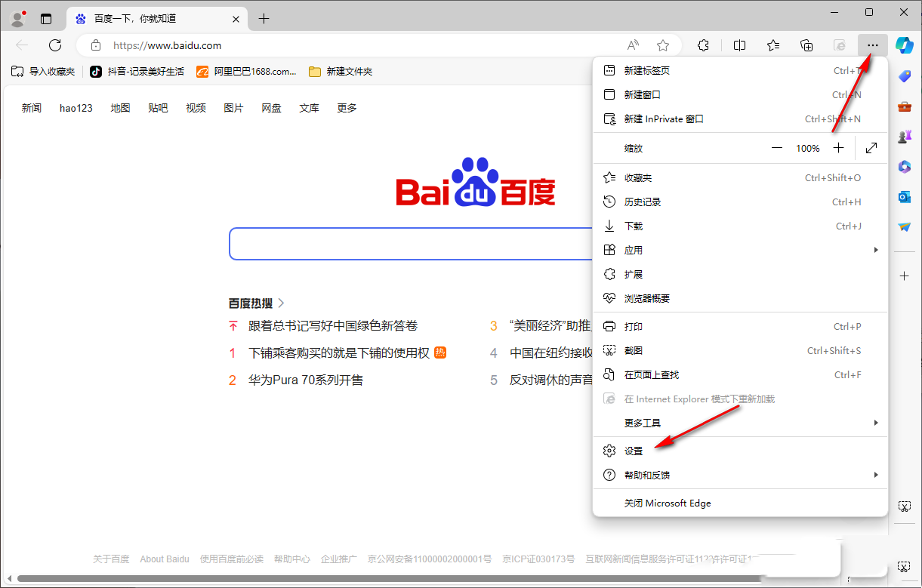Open New InPrivate window entry
This screenshot has width=922, height=588.
tap(740, 119)
